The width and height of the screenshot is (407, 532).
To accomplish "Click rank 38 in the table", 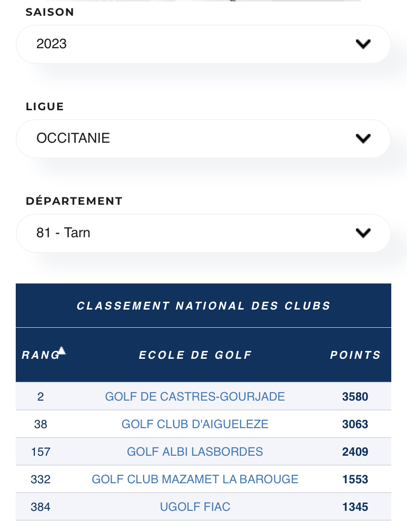I will pos(40,424).
